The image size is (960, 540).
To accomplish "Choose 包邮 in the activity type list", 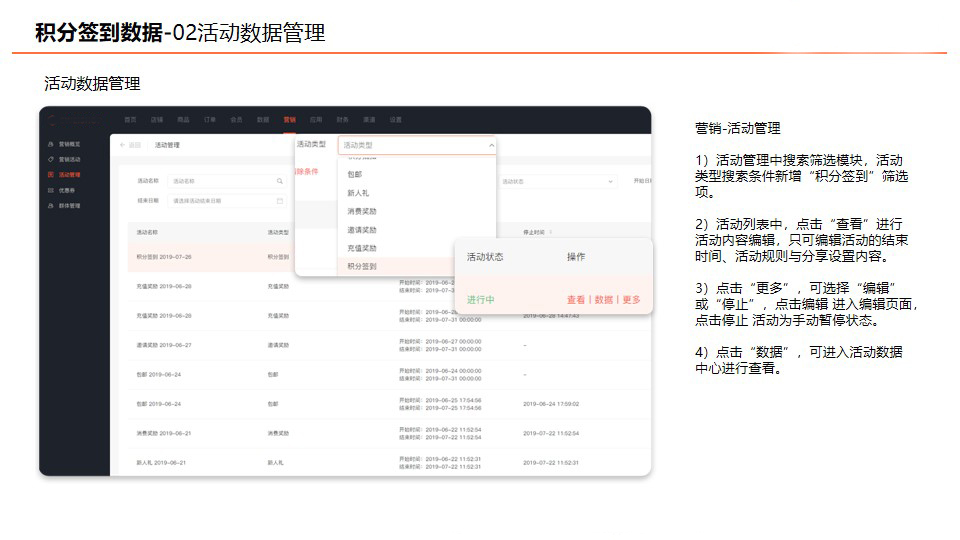I will (354, 174).
